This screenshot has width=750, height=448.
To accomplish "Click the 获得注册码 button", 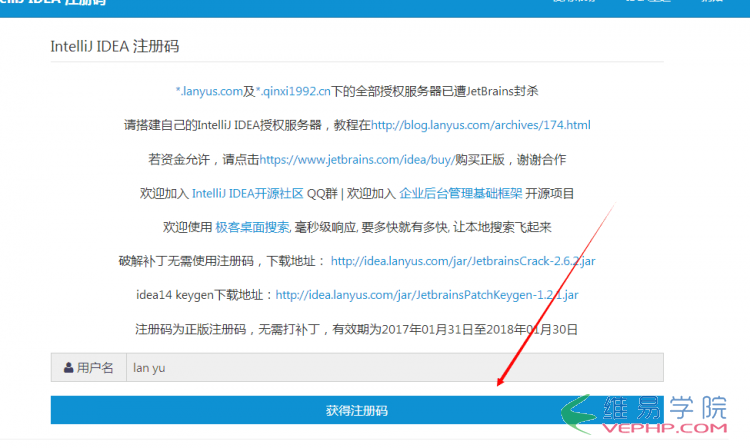I will tap(357, 410).
